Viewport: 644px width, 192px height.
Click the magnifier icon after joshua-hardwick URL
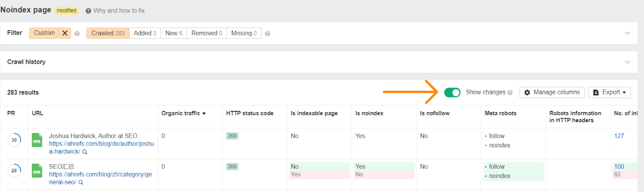coord(85,152)
